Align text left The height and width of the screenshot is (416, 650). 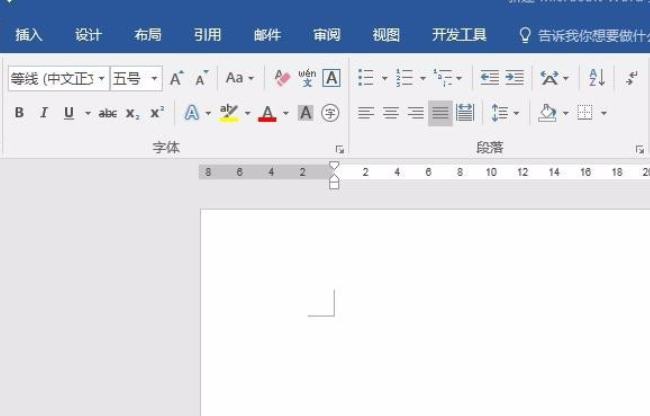366,113
